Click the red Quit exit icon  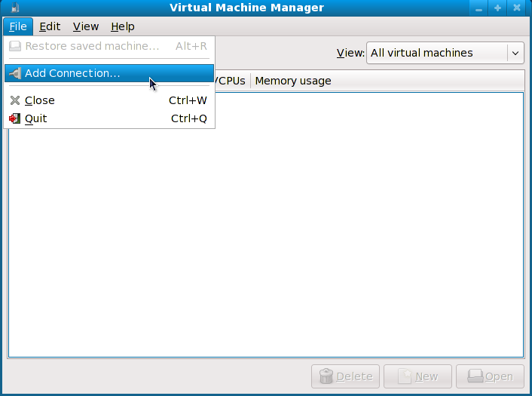coord(15,118)
